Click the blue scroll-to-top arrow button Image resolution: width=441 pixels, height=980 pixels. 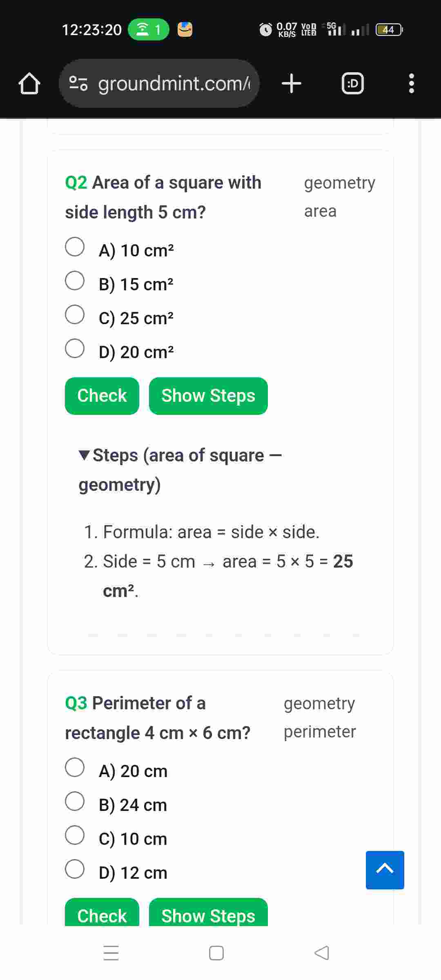click(x=385, y=870)
